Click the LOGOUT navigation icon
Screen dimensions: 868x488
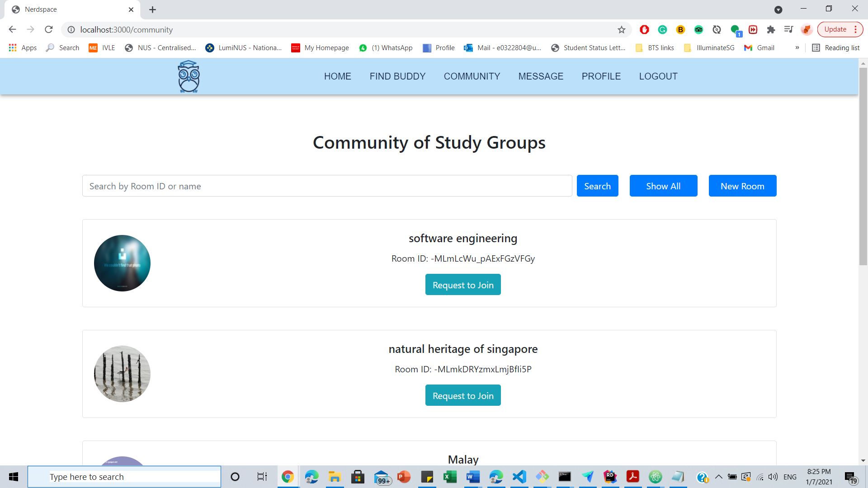(659, 76)
